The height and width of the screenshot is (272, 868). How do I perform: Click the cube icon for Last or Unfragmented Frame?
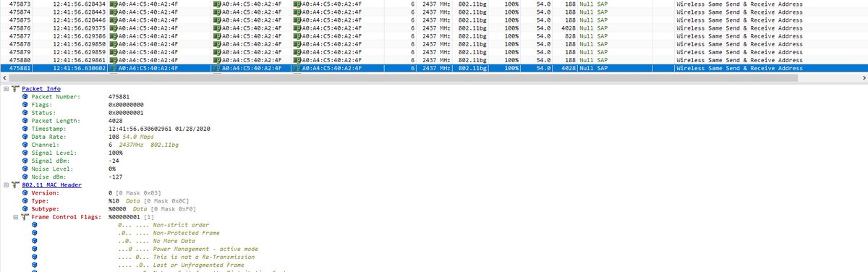[35, 265]
